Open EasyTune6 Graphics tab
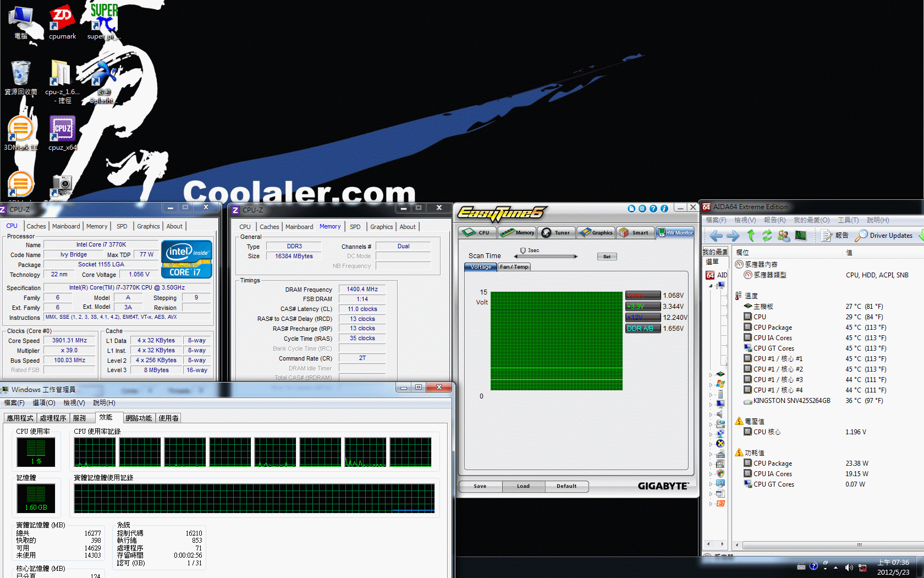 [x=597, y=232]
